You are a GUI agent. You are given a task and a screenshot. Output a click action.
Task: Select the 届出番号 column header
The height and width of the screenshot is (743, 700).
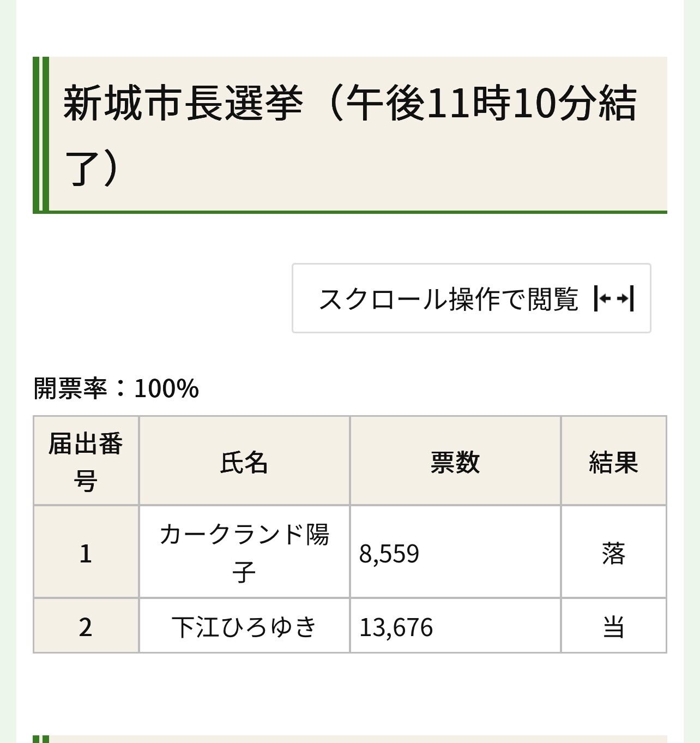click(86, 461)
